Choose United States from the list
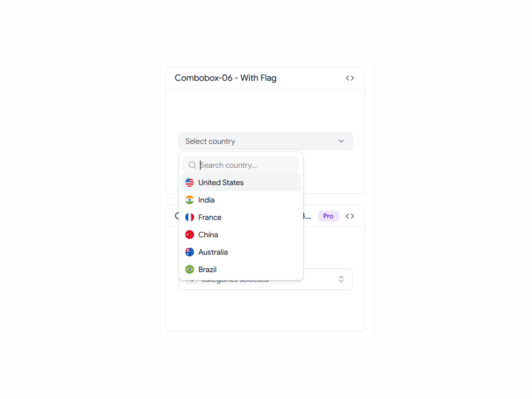This screenshot has height=399, width=532. 241,182
